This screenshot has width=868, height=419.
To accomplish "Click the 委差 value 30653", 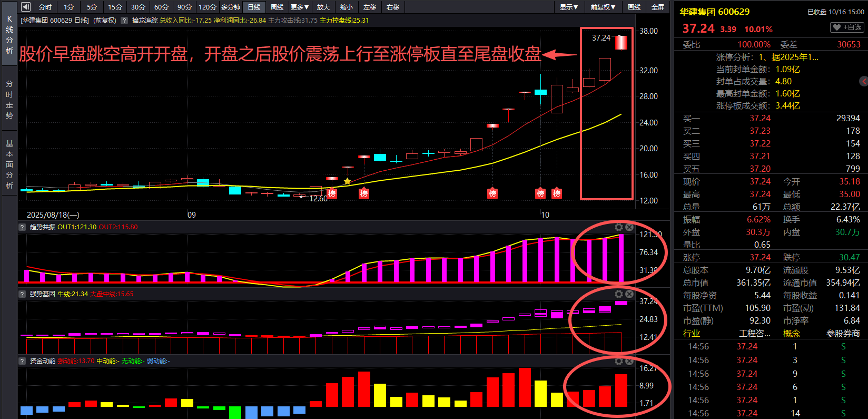I will click(849, 44).
